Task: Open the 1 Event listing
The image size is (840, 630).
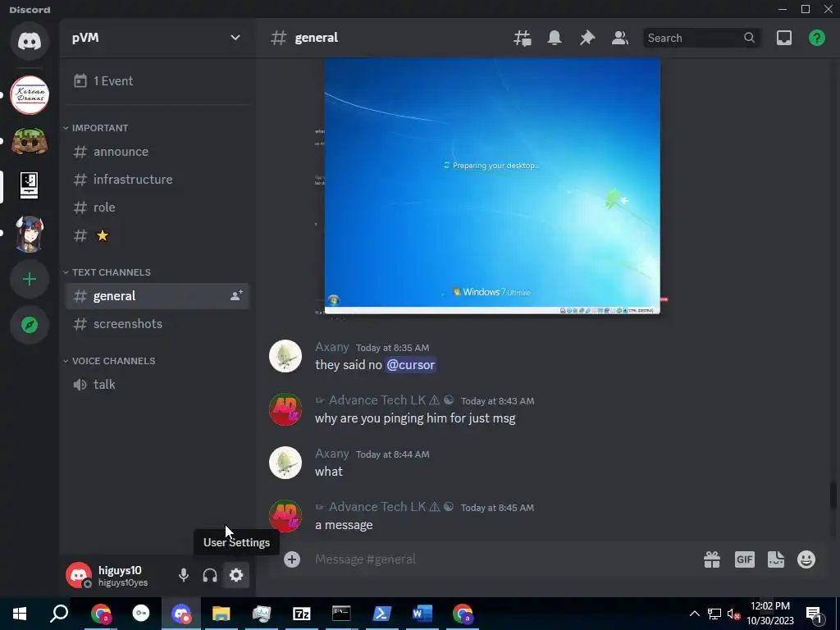Action: point(157,81)
